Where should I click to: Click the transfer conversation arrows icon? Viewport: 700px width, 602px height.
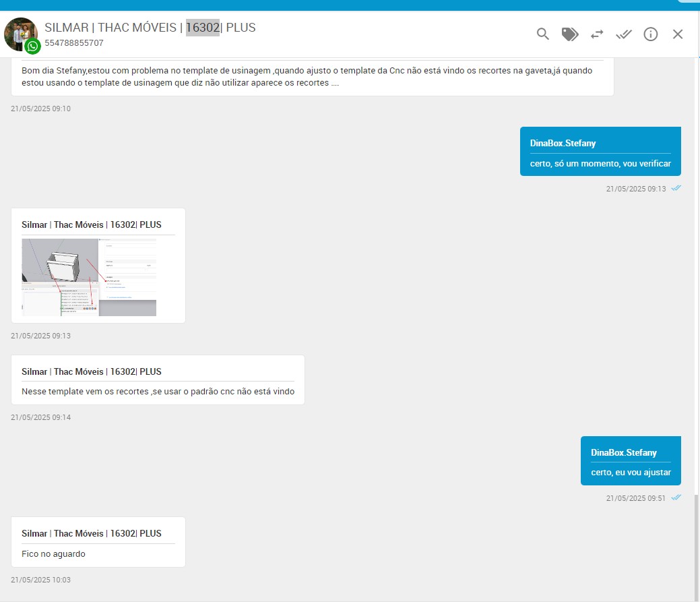pyautogui.click(x=597, y=34)
